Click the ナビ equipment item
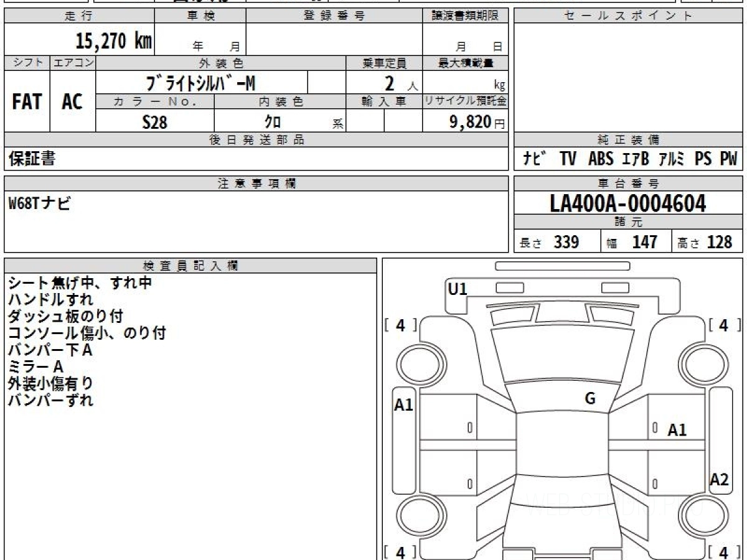This screenshot has height=560, width=747. pyautogui.click(x=535, y=159)
